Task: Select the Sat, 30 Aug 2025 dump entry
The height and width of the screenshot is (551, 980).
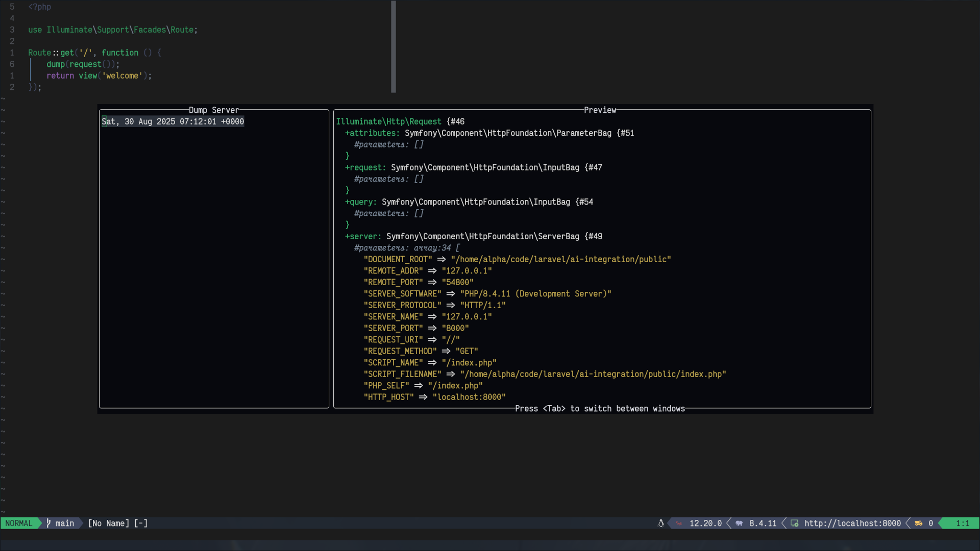Action: (173, 121)
